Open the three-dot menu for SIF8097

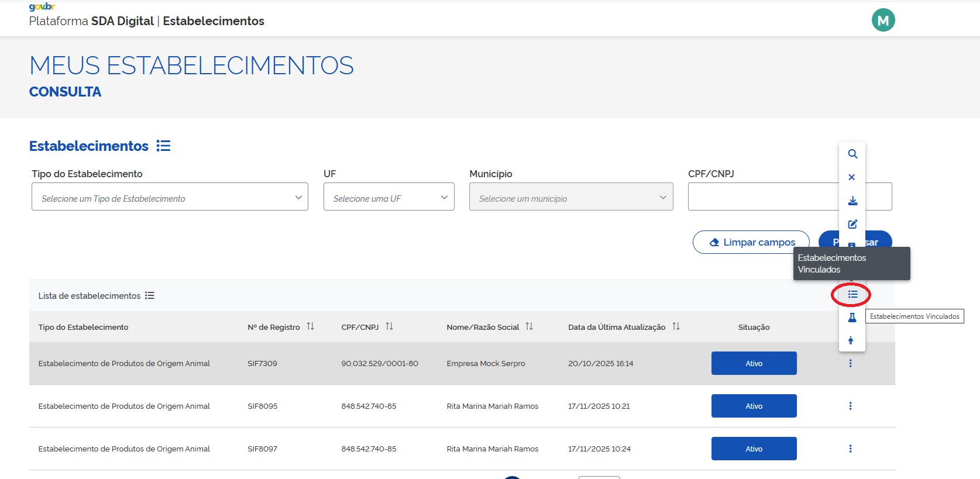point(850,449)
